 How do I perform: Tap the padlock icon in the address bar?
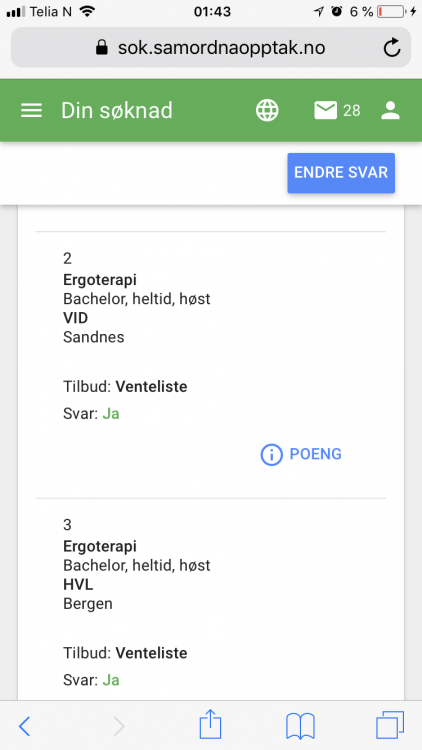(x=101, y=47)
